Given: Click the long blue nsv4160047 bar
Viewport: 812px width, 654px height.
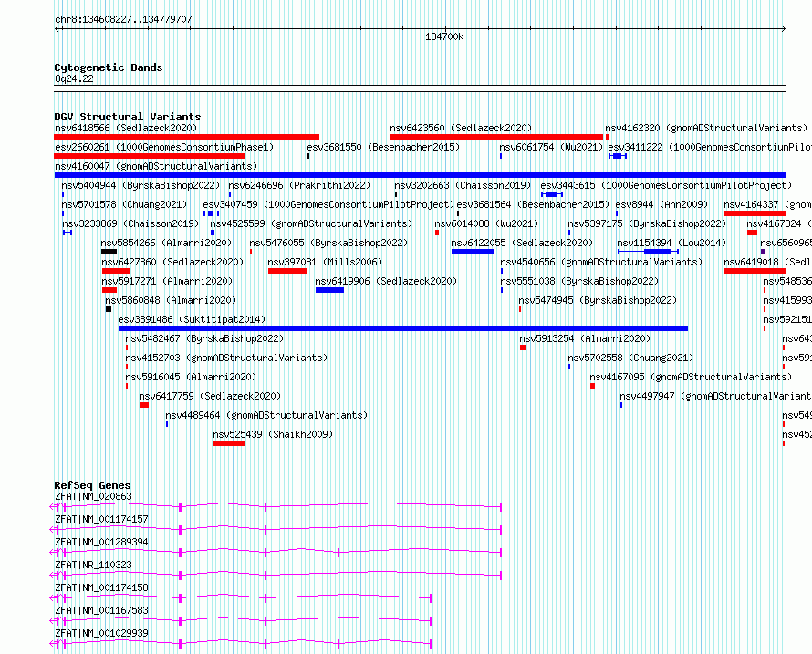Looking at the screenshot, I should [420, 175].
